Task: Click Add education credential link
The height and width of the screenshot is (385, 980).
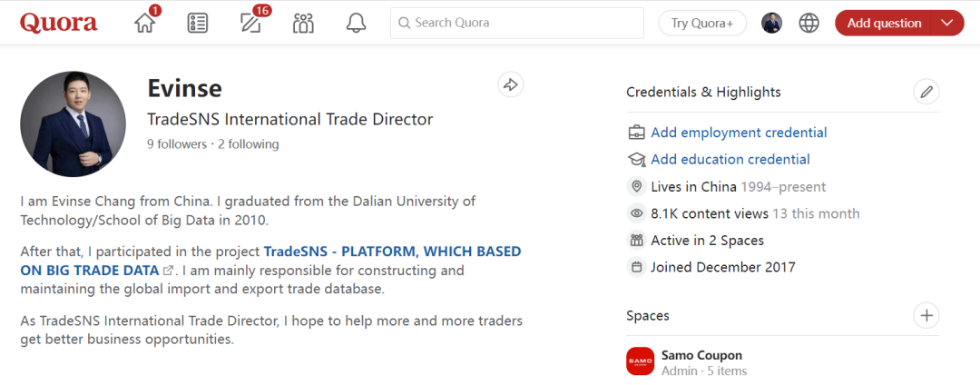Action: point(730,160)
